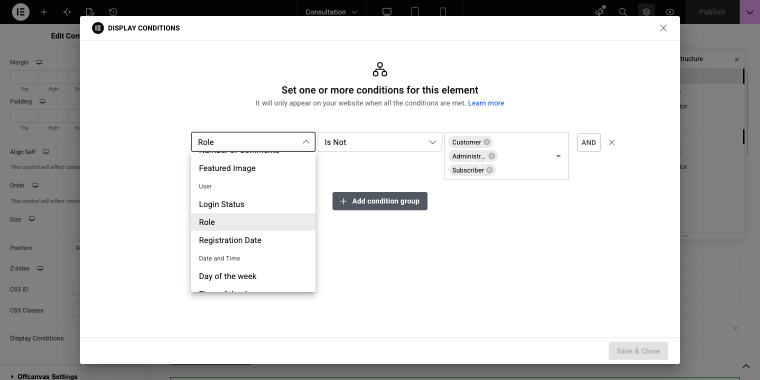The image size is (760, 380).
Task: Toggle the Structure layers icon
Action: point(646,12)
